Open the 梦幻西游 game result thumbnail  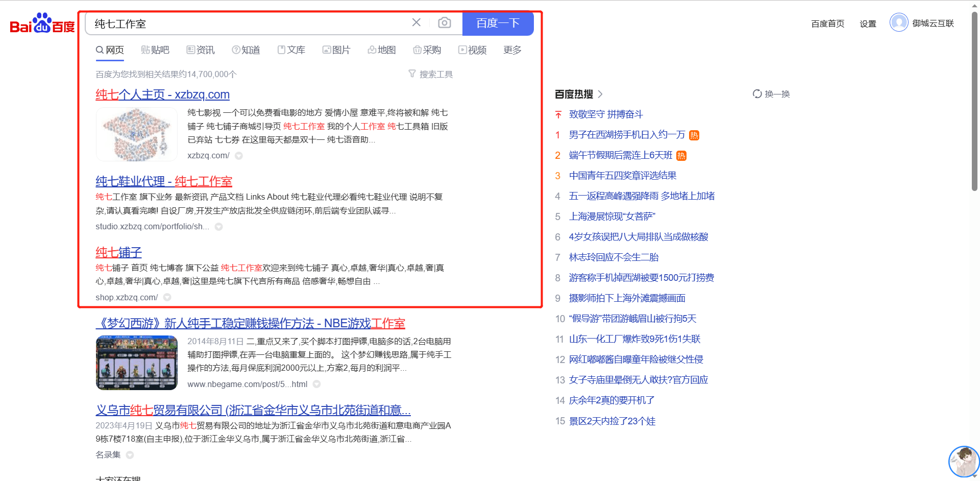(136, 363)
